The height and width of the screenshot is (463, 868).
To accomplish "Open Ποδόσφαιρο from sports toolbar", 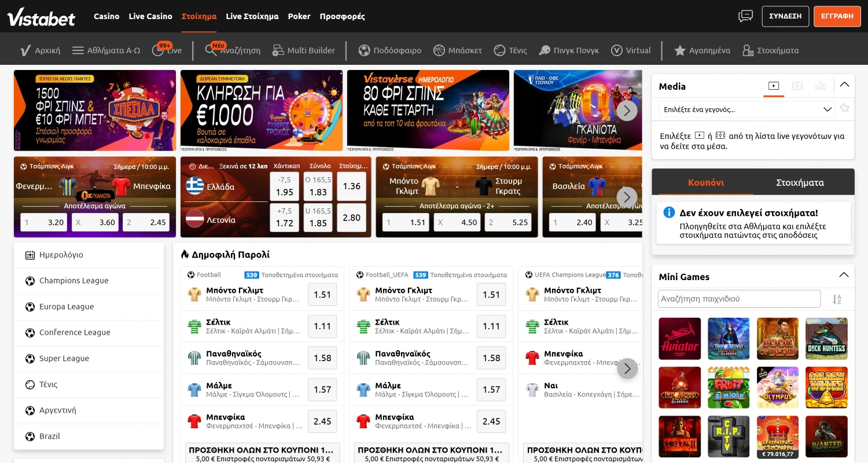I will click(x=364, y=50).
